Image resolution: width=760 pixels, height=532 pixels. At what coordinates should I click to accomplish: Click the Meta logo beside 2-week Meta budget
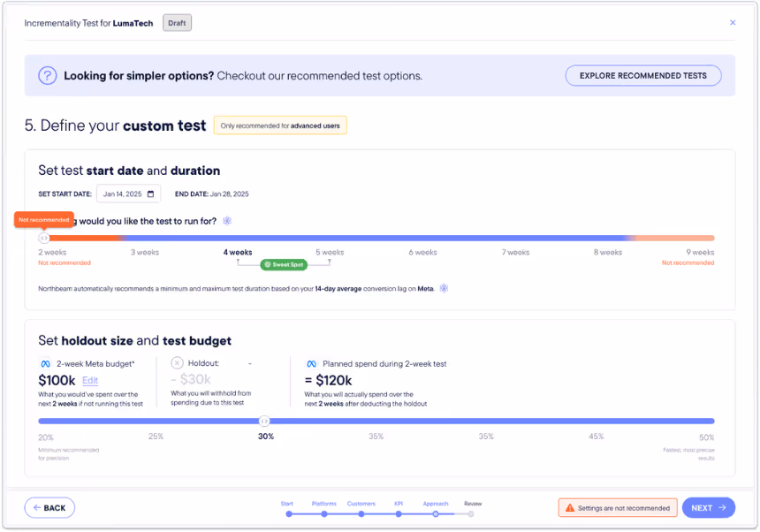click(x=45, y=364)
